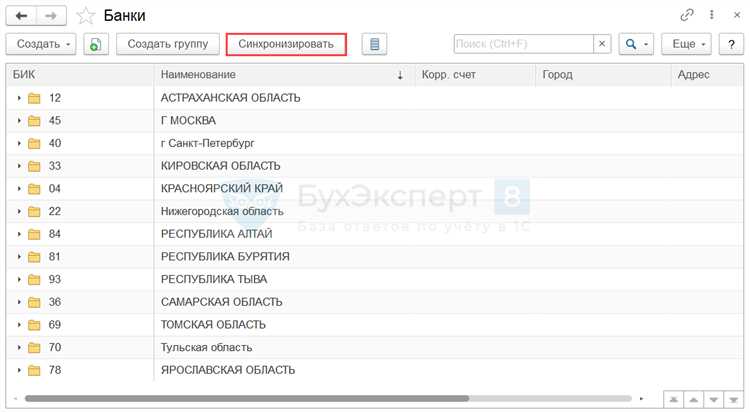Expand the КРАСНОЯРСКИЙ КРАЙ group 04

point(19,189)
